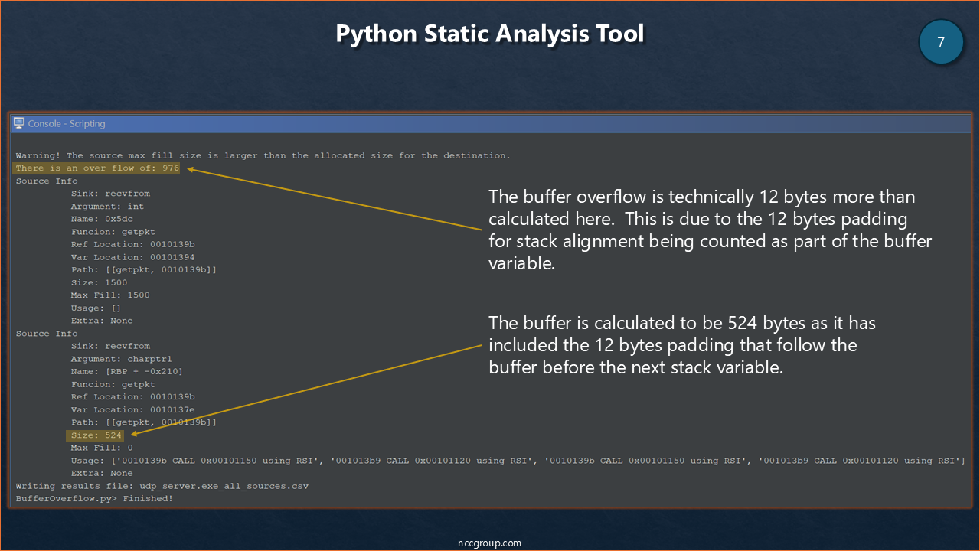Click the slide number 7 badge

click(940, 42)
